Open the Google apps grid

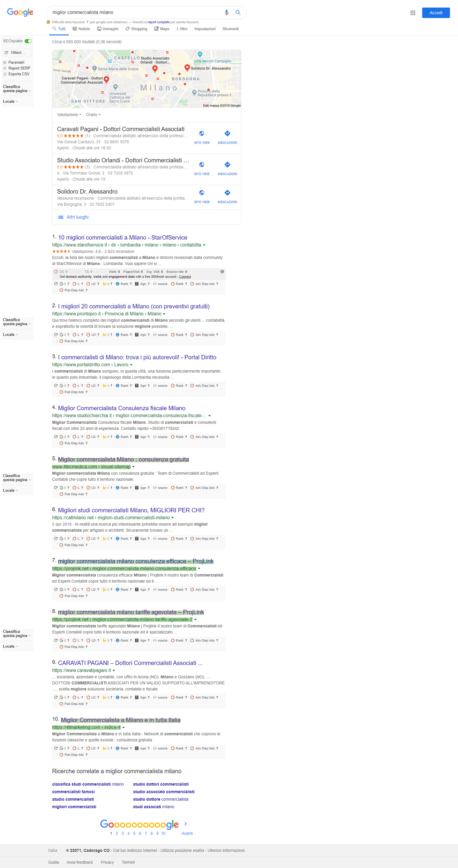[413, 13]
